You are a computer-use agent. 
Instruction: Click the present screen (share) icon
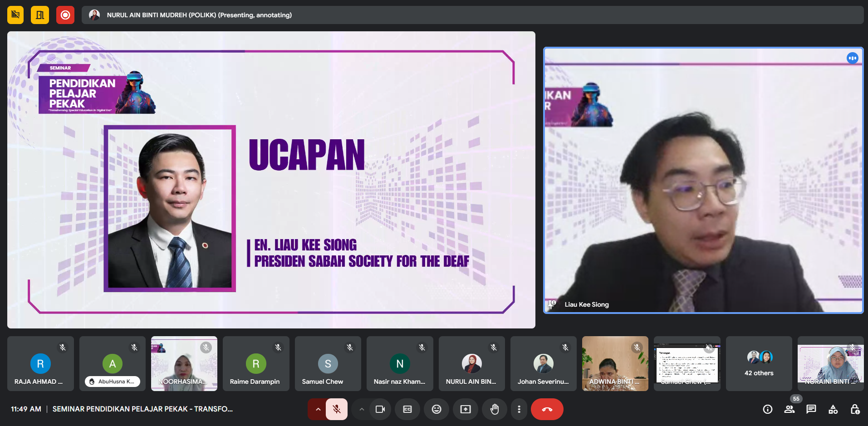click(466, 409)
